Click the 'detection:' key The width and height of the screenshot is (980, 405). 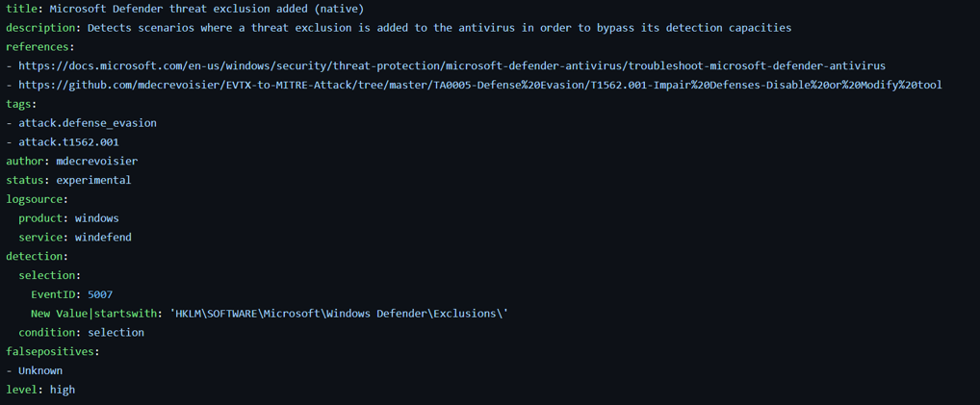(37, 256)
